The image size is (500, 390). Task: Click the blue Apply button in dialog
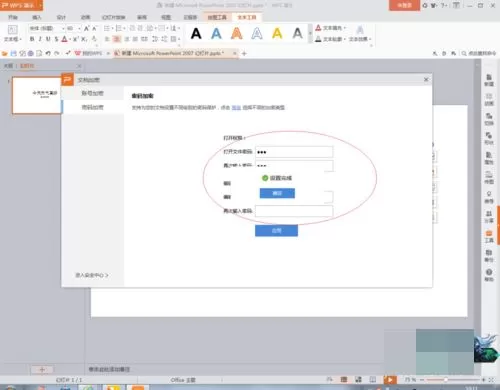click(x=276, y=230)
